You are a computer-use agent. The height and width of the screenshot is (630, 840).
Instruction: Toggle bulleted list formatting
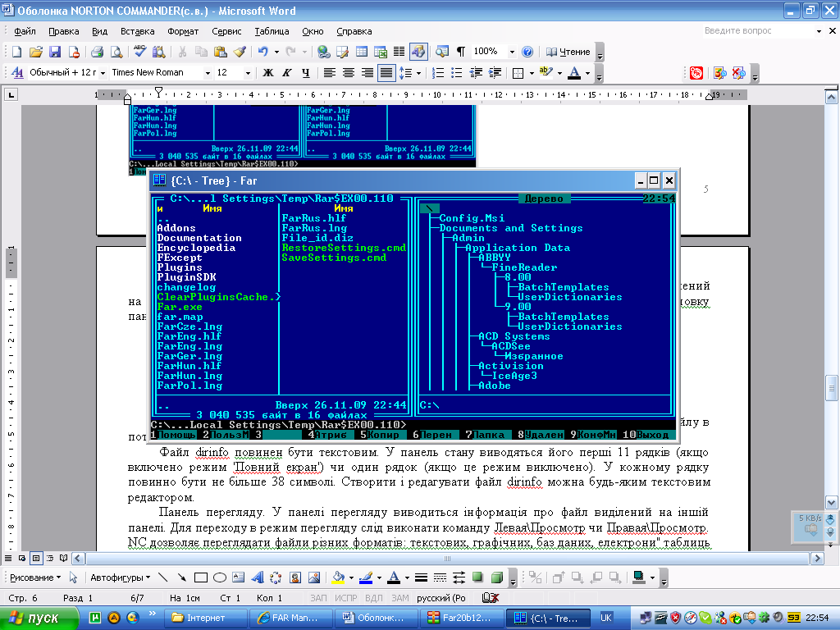(456, 73)
